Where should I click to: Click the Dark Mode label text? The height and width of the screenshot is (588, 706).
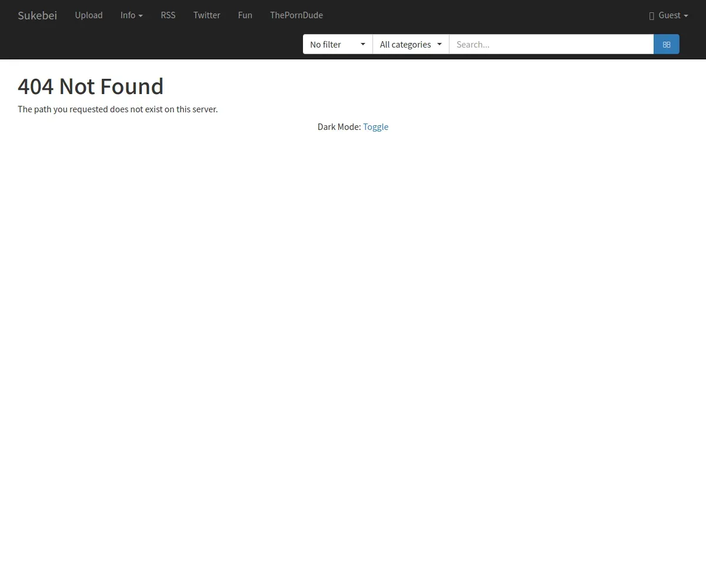tap(339, 127)
